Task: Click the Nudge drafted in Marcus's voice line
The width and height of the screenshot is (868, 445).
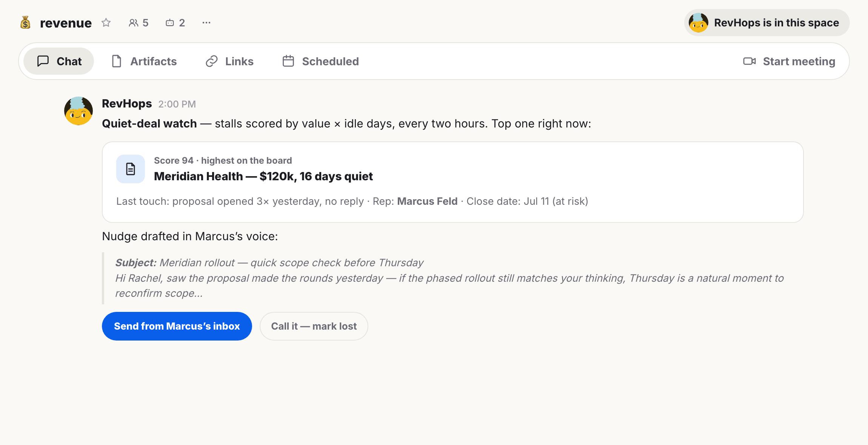Action: click(190, 236)
